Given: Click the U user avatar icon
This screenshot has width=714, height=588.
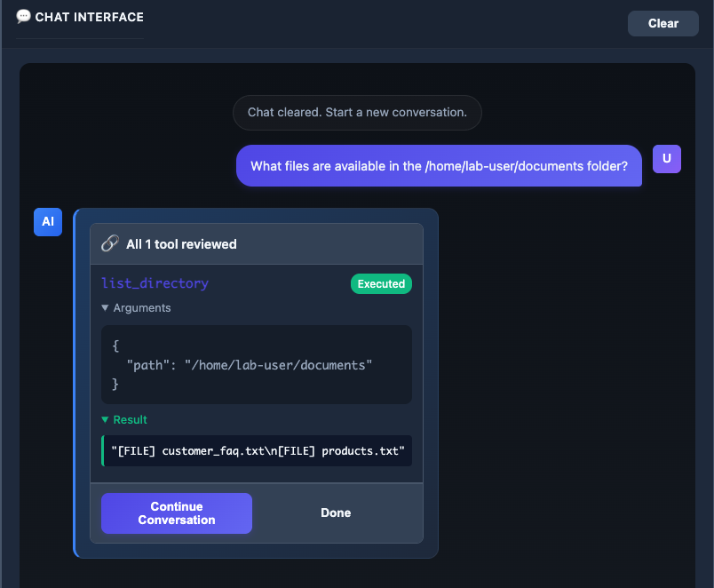Looking at the screenshot, I should pyautogui.click(x=666, y=159).
